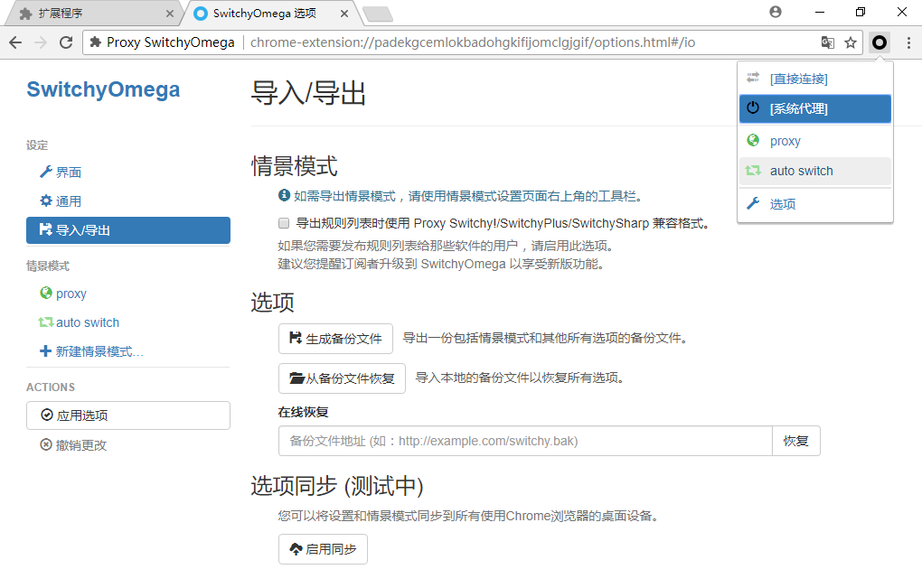Click the power icon in the [系统代理] popup entry
This screenshot has height=588, width=922.
753,107
